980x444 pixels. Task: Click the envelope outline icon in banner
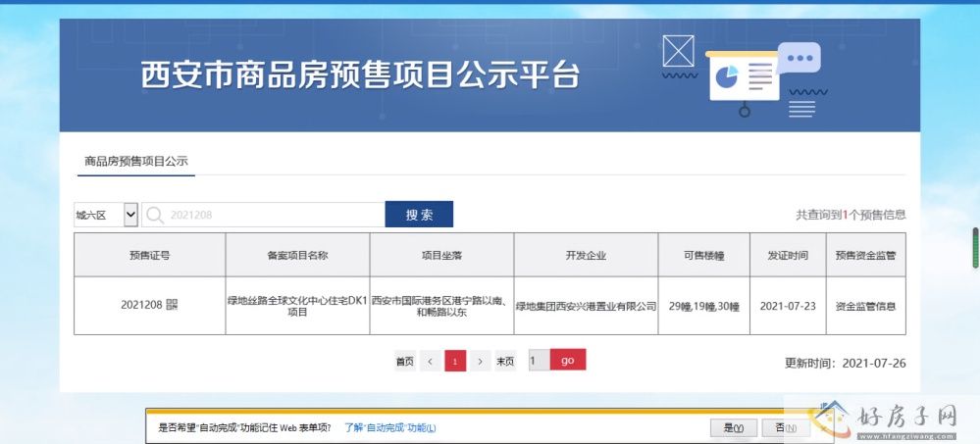pos(678,51)
